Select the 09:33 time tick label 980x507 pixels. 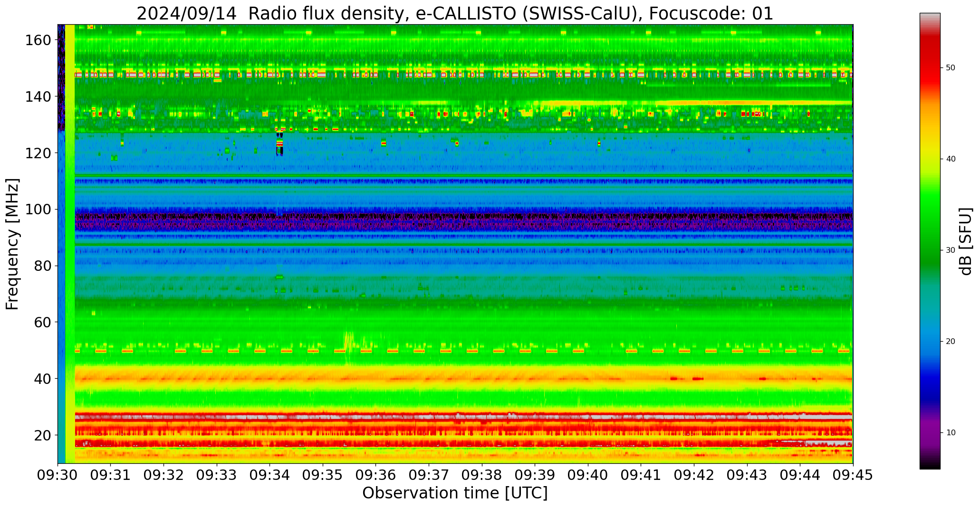click(x=217, y=475)
